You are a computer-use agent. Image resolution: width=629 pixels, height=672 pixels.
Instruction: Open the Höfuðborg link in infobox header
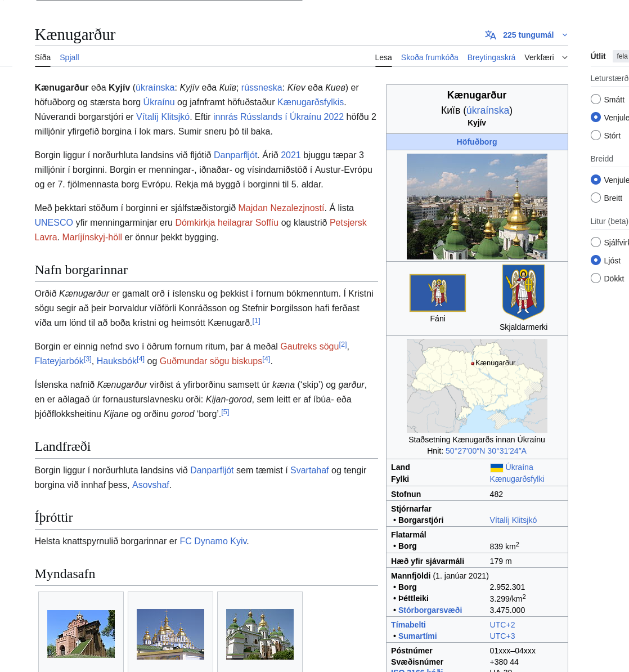477,142
